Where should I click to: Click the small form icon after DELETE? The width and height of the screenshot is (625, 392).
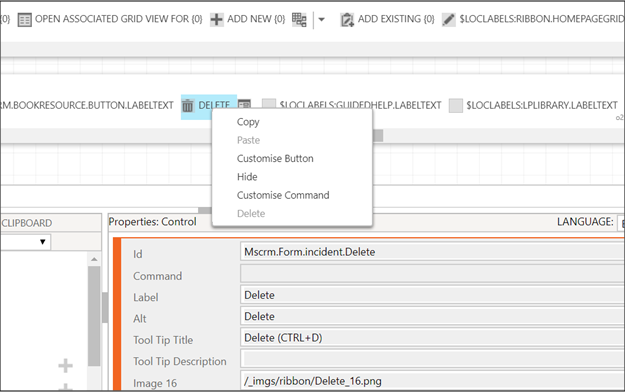pos(244,104)
